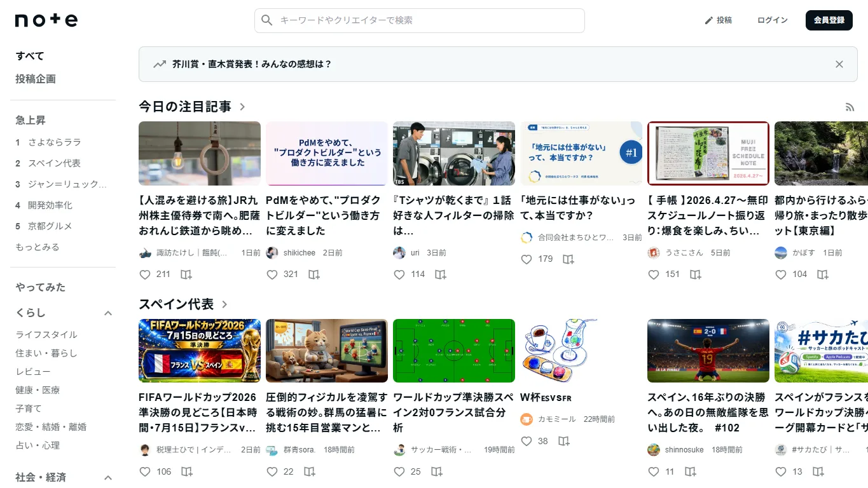Open 健康・医療 subcategory
This screenshot has height=488, width=868.
[x=38, y=390]
